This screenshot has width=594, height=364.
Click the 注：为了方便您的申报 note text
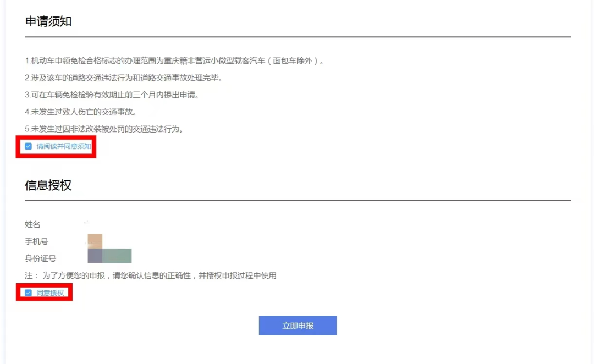tap(151, 275)
